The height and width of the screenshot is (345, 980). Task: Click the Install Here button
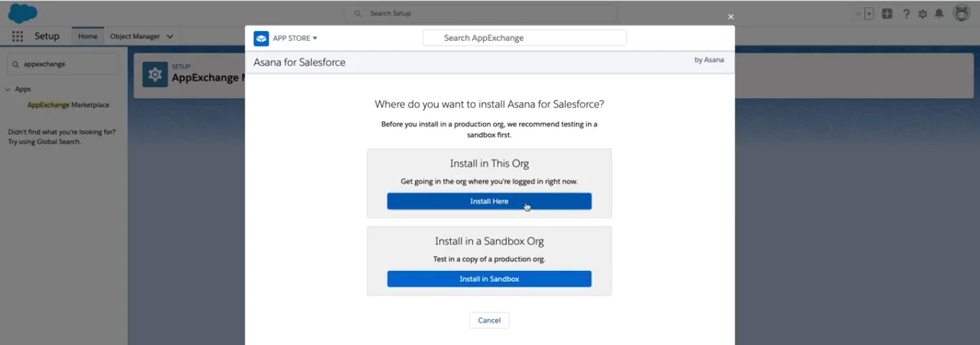click(x=489, y=201)
